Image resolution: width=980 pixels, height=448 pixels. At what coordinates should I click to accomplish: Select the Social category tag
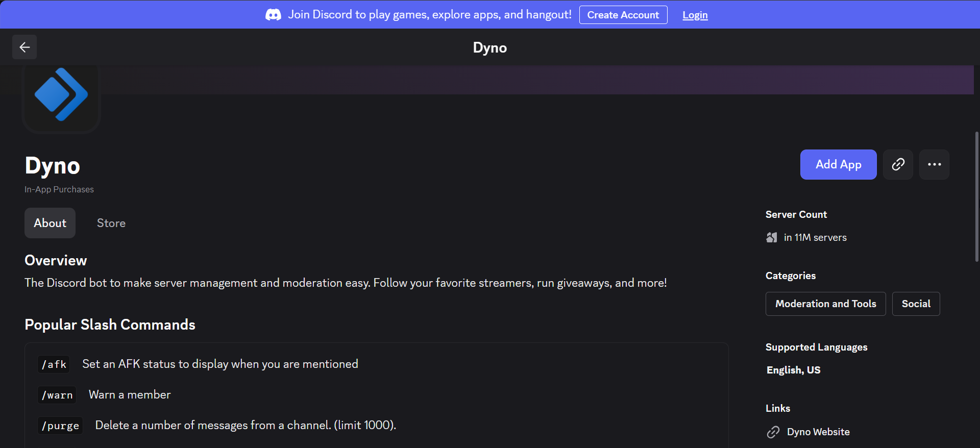coord(916,304)
